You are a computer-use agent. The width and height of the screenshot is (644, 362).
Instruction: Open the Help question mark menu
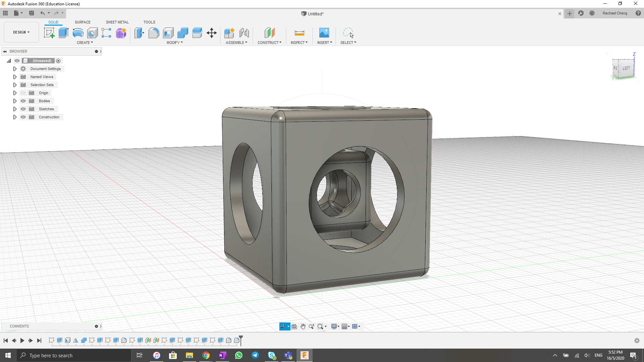point(638,13)
